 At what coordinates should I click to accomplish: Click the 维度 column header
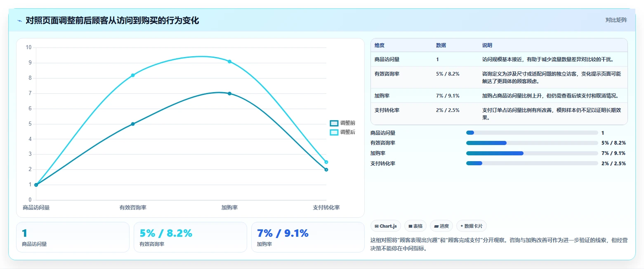(x=380, y=45)
